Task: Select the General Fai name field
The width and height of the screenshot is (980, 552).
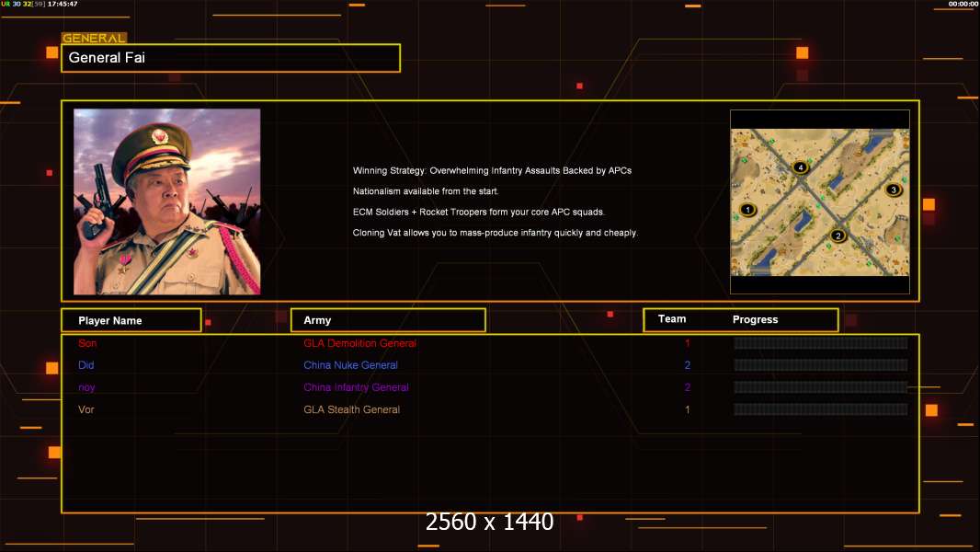Action: (231, 58)
